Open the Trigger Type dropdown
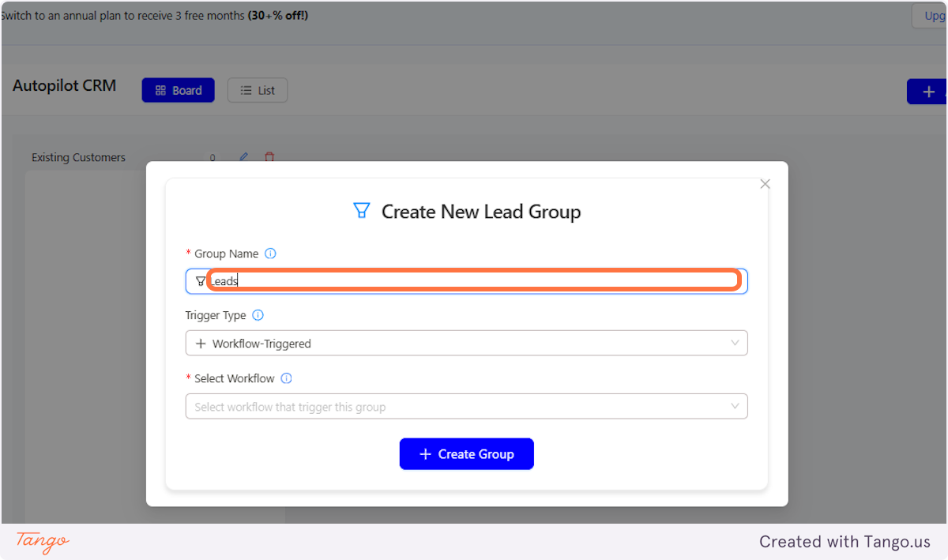The height and width of the screenshot is (560, 948). tap(466, 343)
